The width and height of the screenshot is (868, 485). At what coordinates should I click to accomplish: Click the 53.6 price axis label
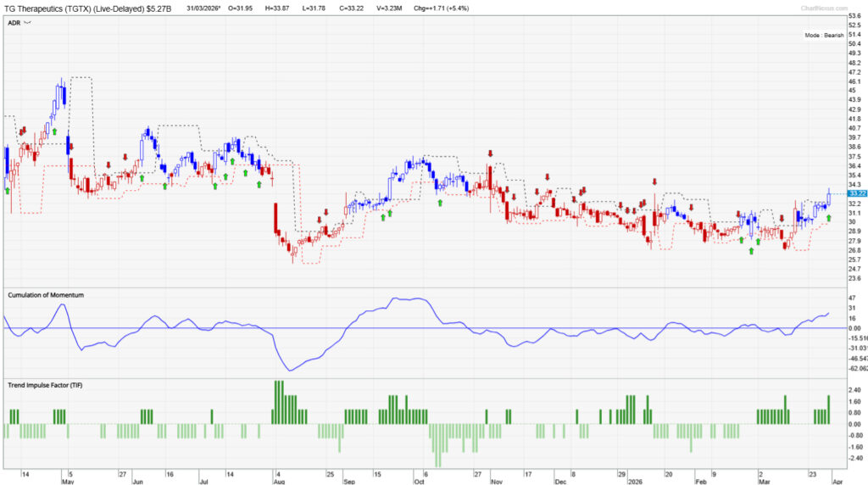pos(854,17)
